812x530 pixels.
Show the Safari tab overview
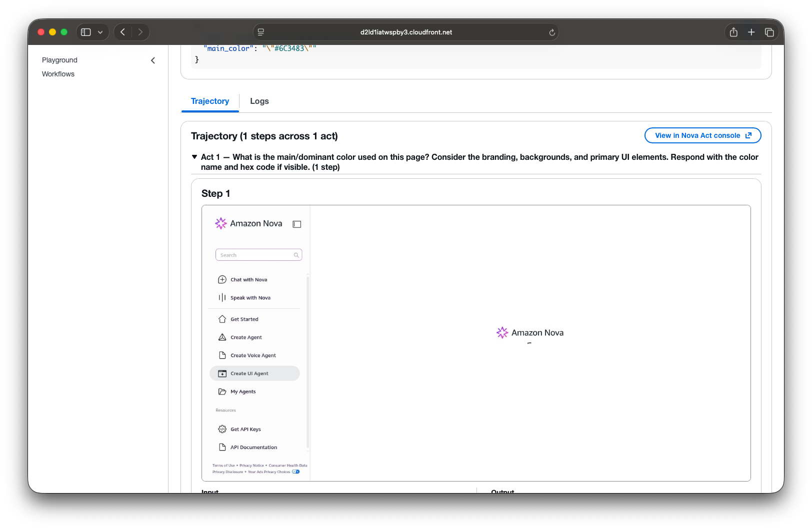(x=769, y=32)
